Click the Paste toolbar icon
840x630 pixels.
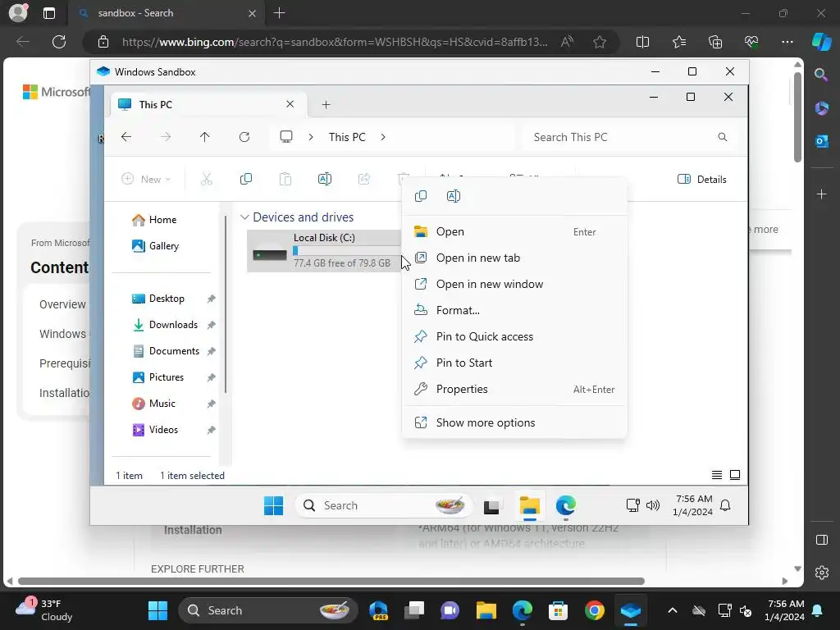285,180
